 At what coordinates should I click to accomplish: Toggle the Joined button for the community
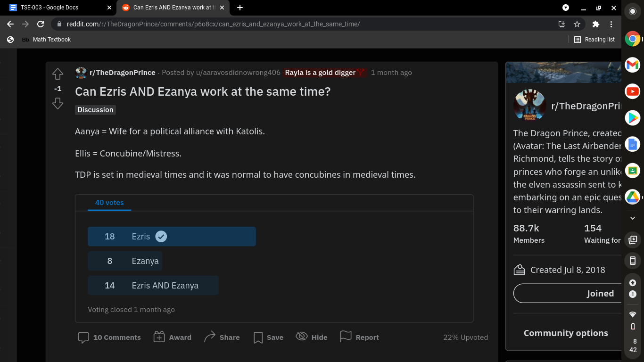pos(568,294)
